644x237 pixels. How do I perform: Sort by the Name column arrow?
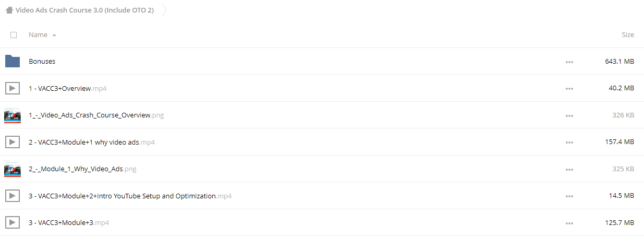click(54, 35)
